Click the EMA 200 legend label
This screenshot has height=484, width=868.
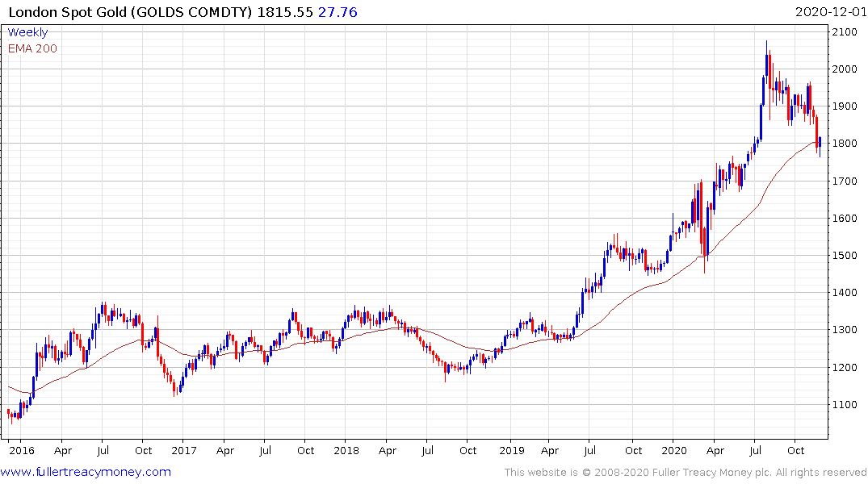click(x=32, y=48)
